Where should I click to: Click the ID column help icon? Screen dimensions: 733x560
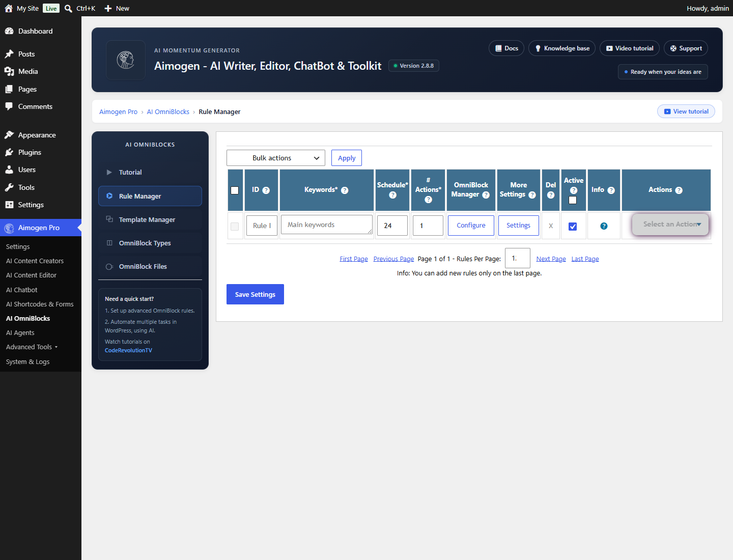pyautogui.click(x=266, y=190)
